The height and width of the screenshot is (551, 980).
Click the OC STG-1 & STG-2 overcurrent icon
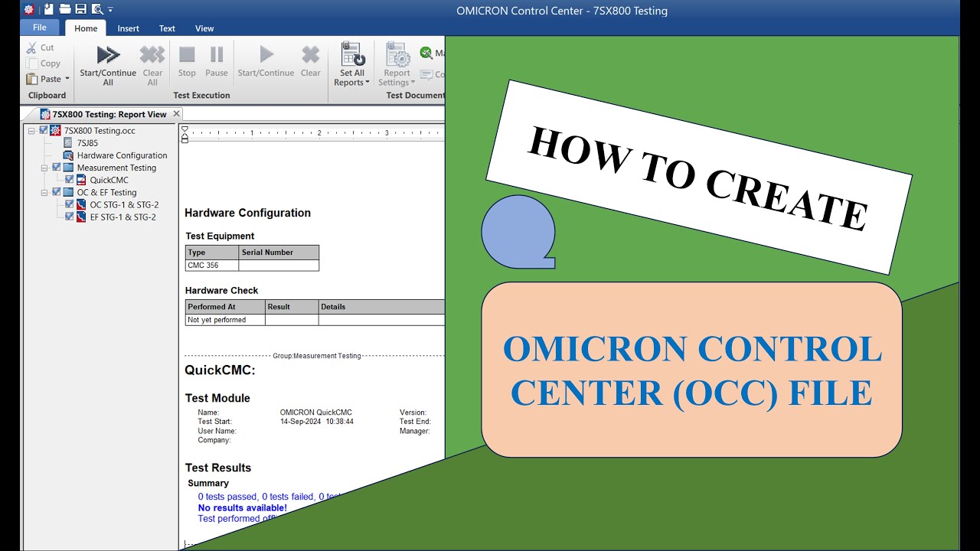click(81, 204)
